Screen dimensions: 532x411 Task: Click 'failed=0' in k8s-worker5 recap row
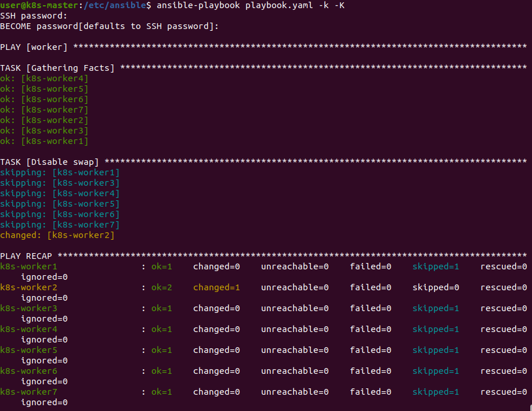pyautogui.click(x=371, y=350)
